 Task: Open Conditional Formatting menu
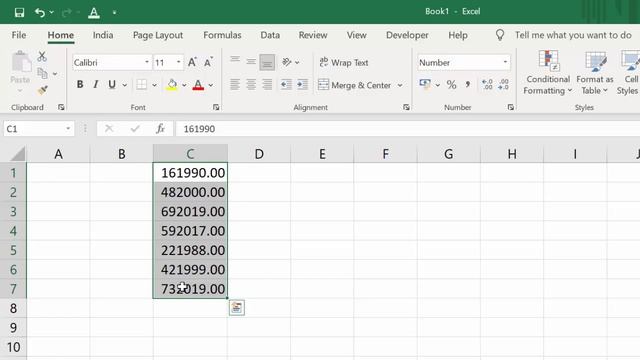[x=548, y=73]
